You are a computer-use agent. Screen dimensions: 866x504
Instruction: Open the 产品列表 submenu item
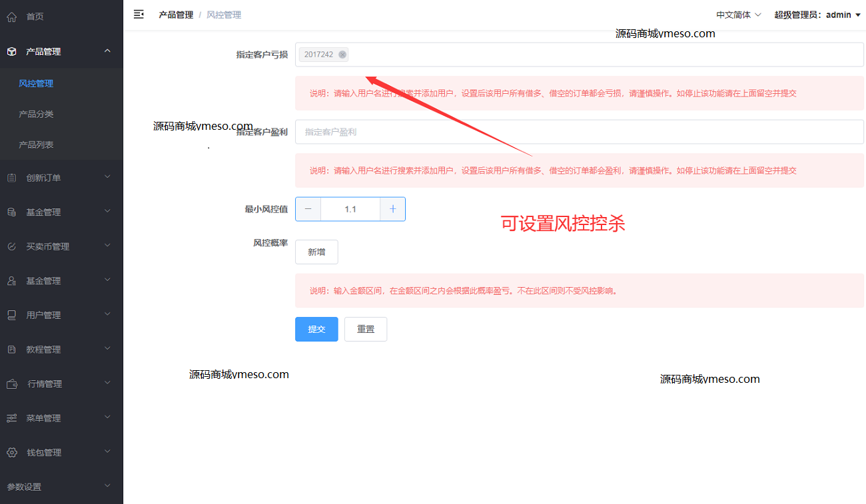(x=36, y=145)
